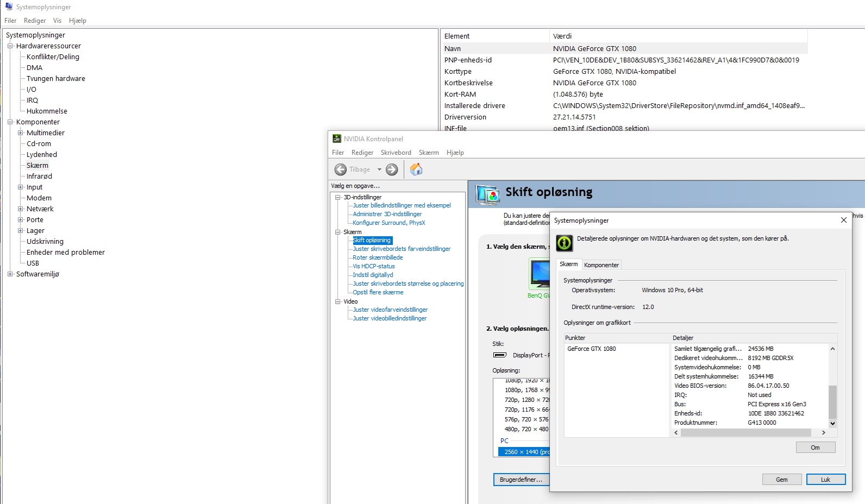Open Juster videobilledindstillinger link
This screenshot has width=865, height=504.
[x=390, y=318]
